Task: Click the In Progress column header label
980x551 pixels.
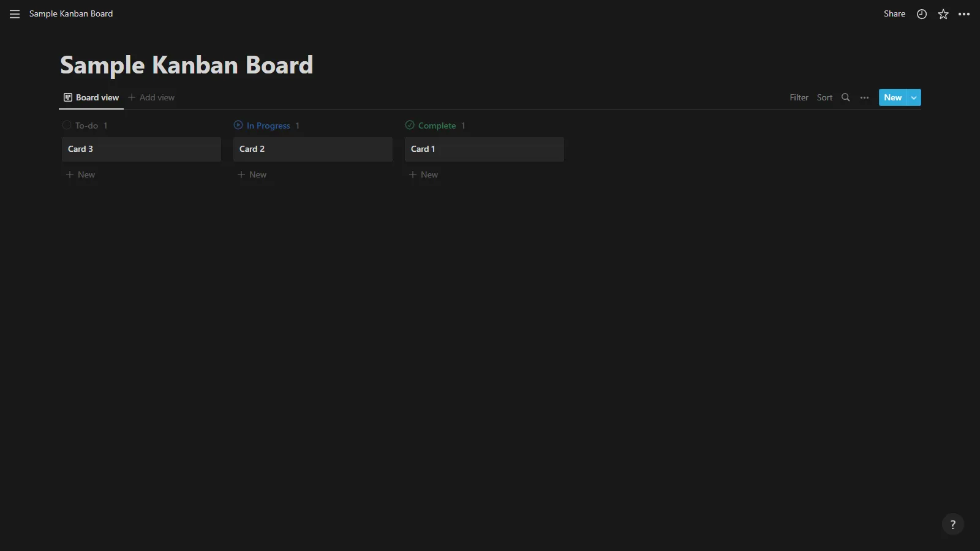Action: (268, 126)
